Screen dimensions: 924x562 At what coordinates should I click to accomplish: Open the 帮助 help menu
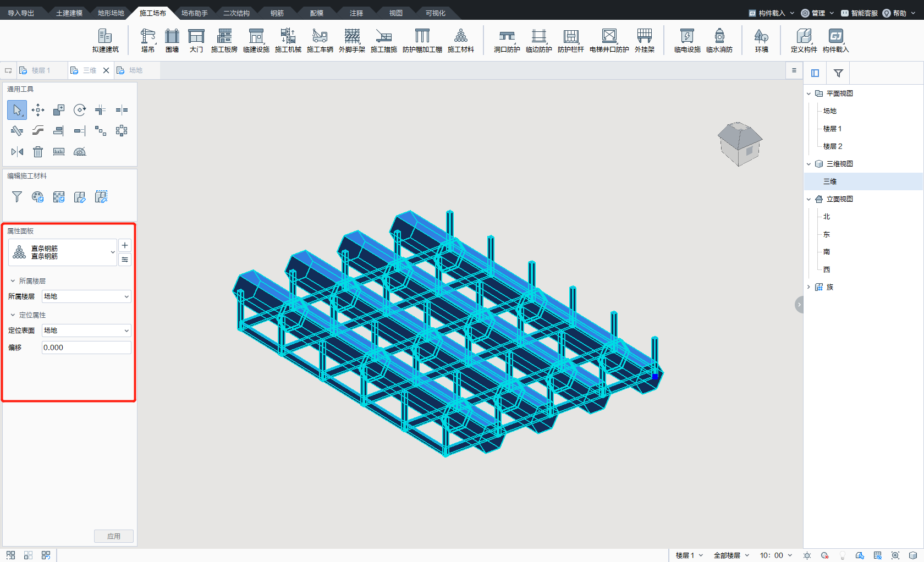[899, 13]
